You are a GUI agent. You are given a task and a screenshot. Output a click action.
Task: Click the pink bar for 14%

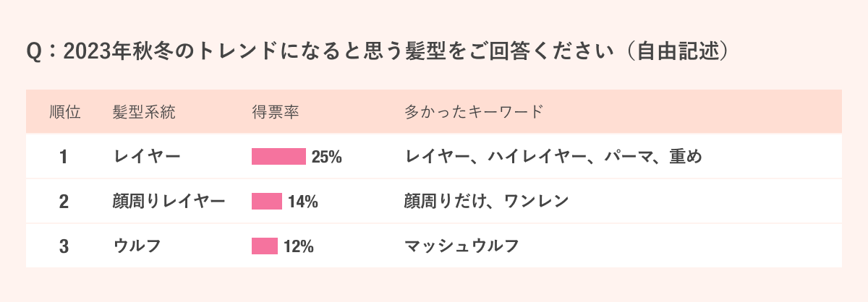267,202
